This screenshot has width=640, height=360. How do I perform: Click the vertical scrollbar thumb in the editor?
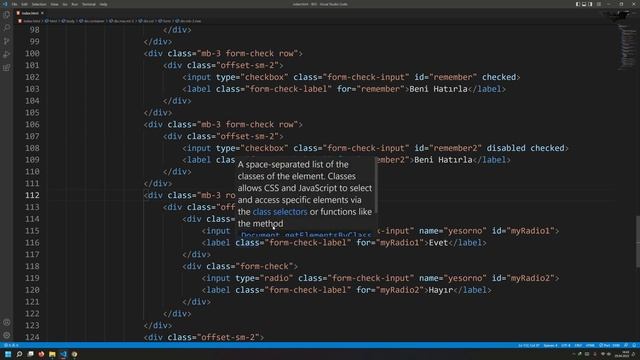point(638,241)
